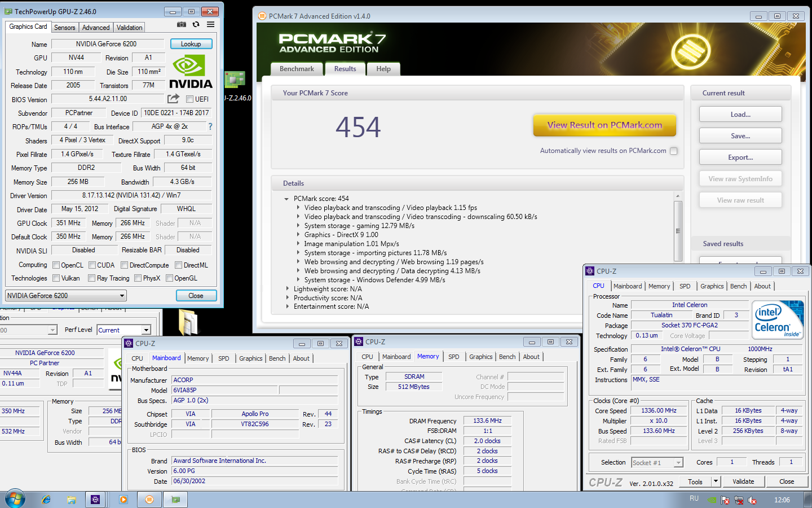The image size is (812, 508).
Task: Click the PCMark 7 Advanced Edition logo
Action: click(332, 43)
